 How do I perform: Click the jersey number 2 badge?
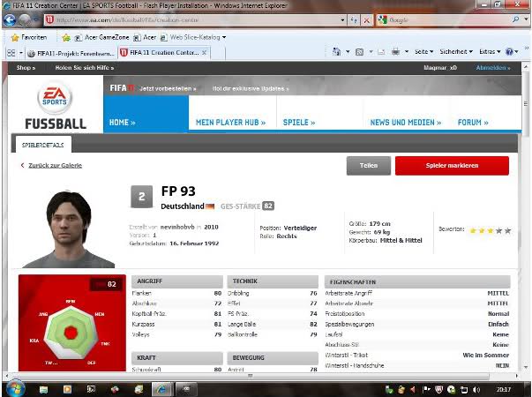pos(141,197)
